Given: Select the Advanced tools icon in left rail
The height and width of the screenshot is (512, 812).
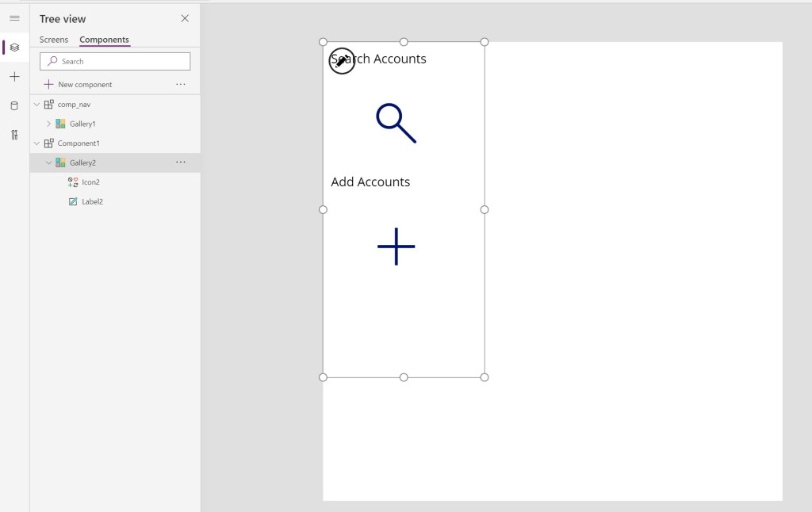Looking at the screenshot, I should [14, 134].
